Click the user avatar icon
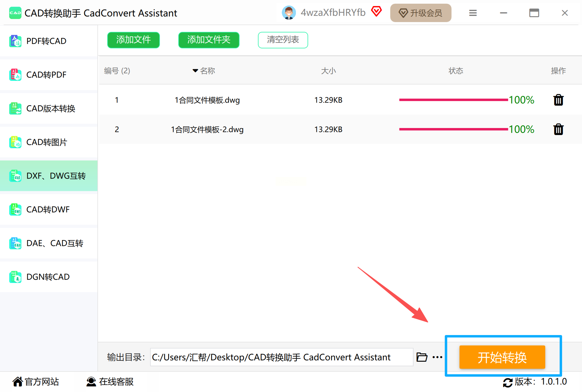 point(289,13)
